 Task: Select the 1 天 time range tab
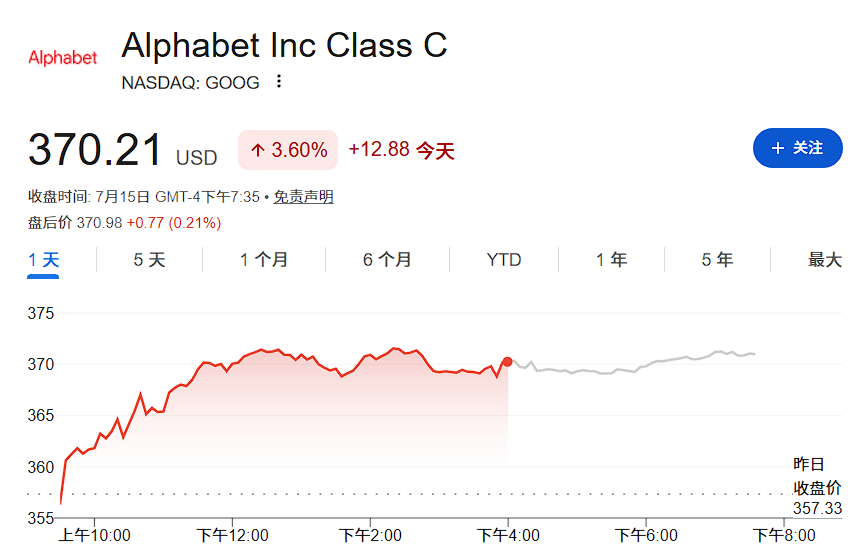coord(43,260)
